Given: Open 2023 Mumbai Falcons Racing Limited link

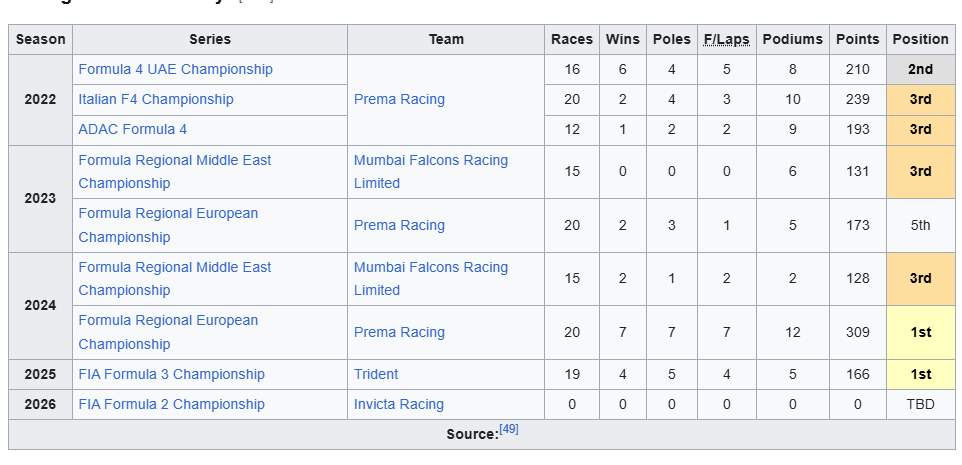Looking at the screenshot, I should pos(430,160).
